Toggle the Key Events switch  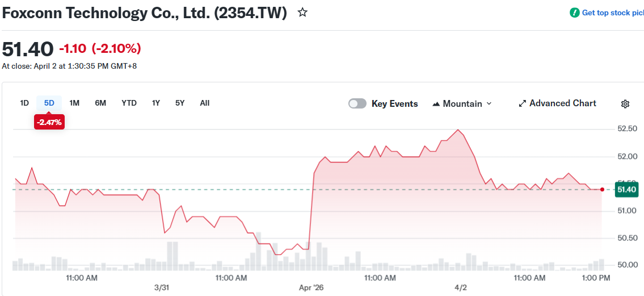(x=357, y=103)
